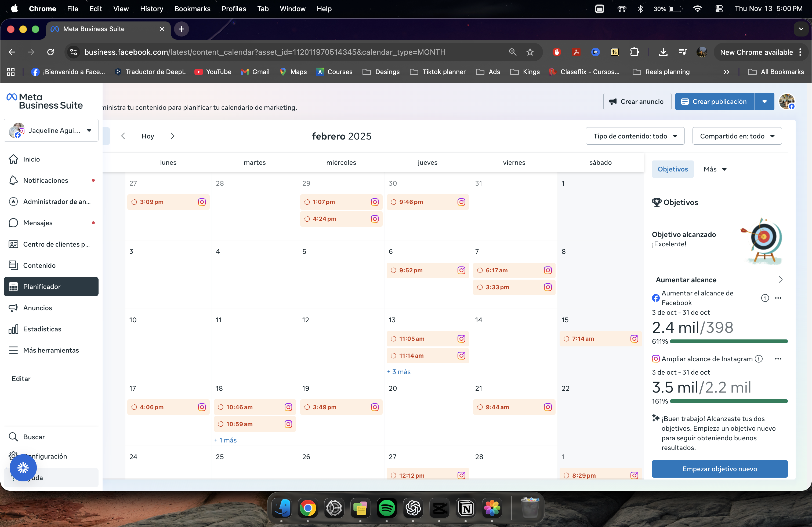This screenshot has height=527, width=812.
Task: Open Administrador de anuncios icon
Action: pos(13,202)
